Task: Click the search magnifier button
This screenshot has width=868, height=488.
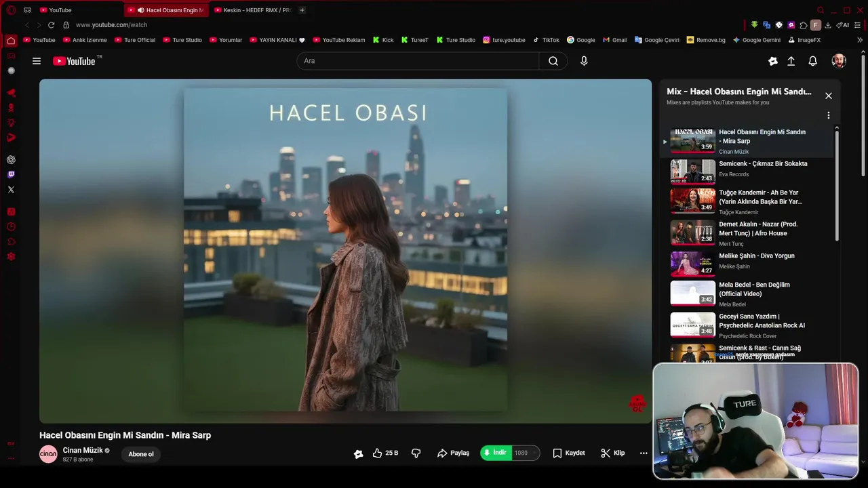Action: click(553, 61)
